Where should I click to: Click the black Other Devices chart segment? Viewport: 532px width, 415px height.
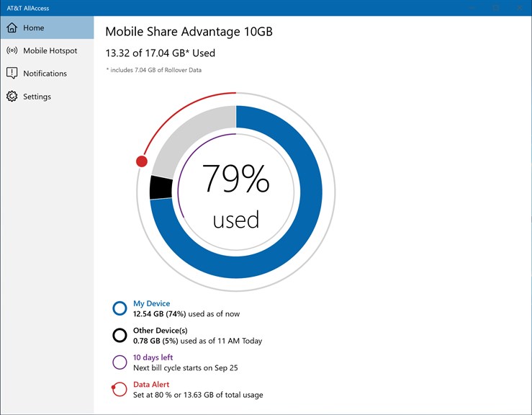pyautogui.click(x=161, y=187)
